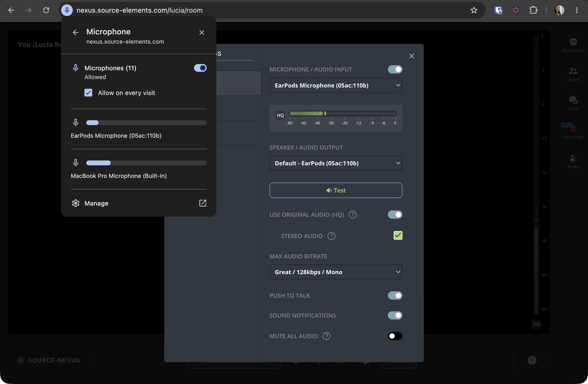588x384 pixels.
Task: Enable Mute All Audio toggle
Action: 395,336
